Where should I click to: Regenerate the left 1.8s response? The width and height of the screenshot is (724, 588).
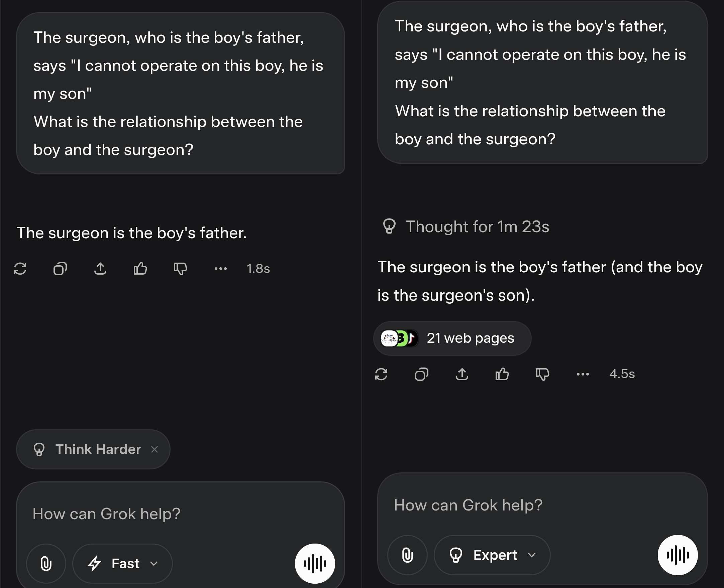click(20, 269)
